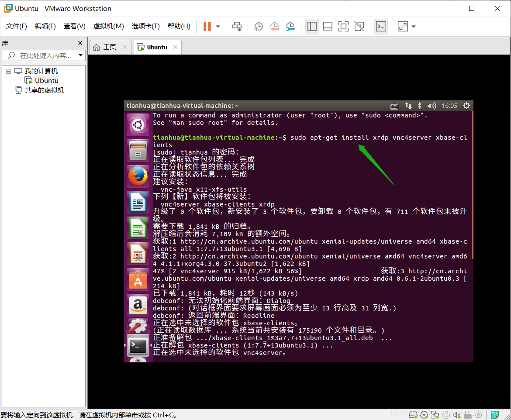Open the network indicator in Ubuntu panel

pos(408,106)
